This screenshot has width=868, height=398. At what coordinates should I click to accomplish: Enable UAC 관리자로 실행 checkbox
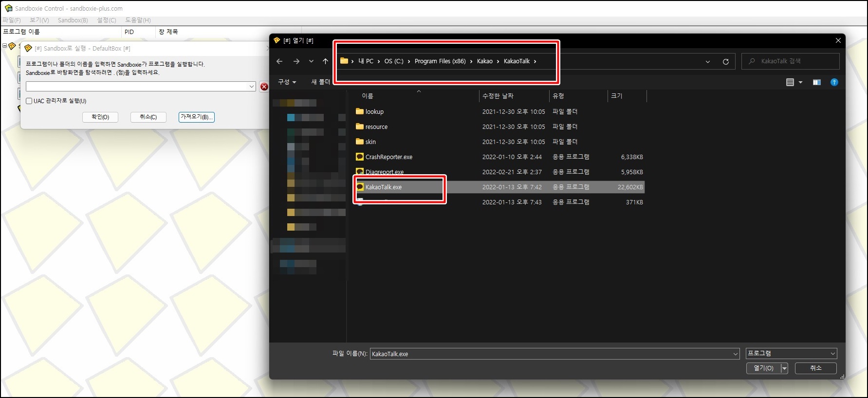point(29,101)
